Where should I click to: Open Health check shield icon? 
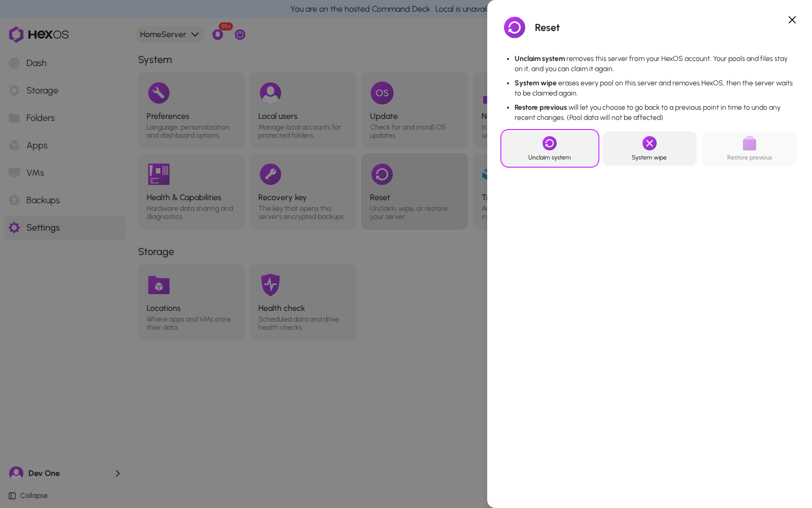(270, 285)
